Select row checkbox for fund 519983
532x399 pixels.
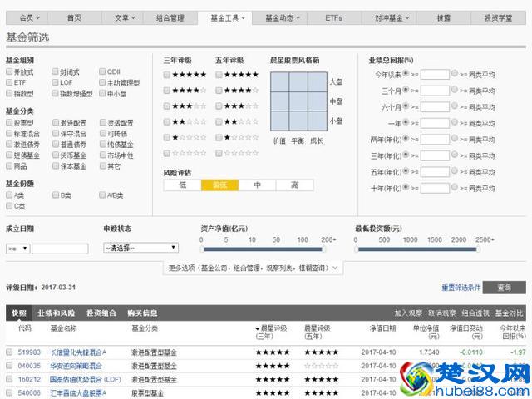point(9,352)
